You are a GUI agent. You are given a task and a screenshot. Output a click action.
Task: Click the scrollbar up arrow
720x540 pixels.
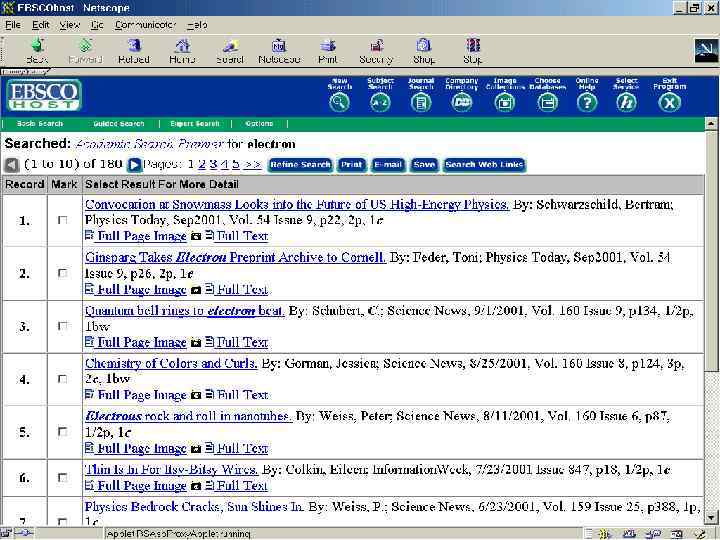pyautogui.click(x=711, y=124)
